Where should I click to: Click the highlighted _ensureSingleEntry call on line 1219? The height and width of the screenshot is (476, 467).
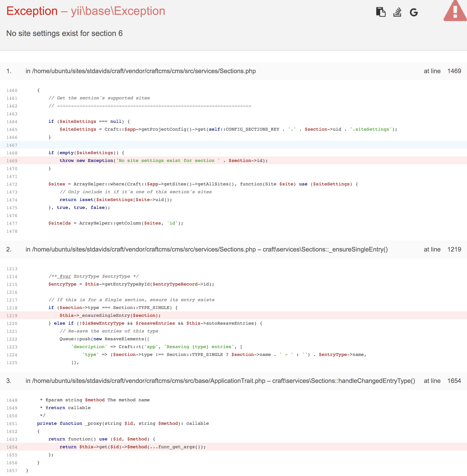110,316
